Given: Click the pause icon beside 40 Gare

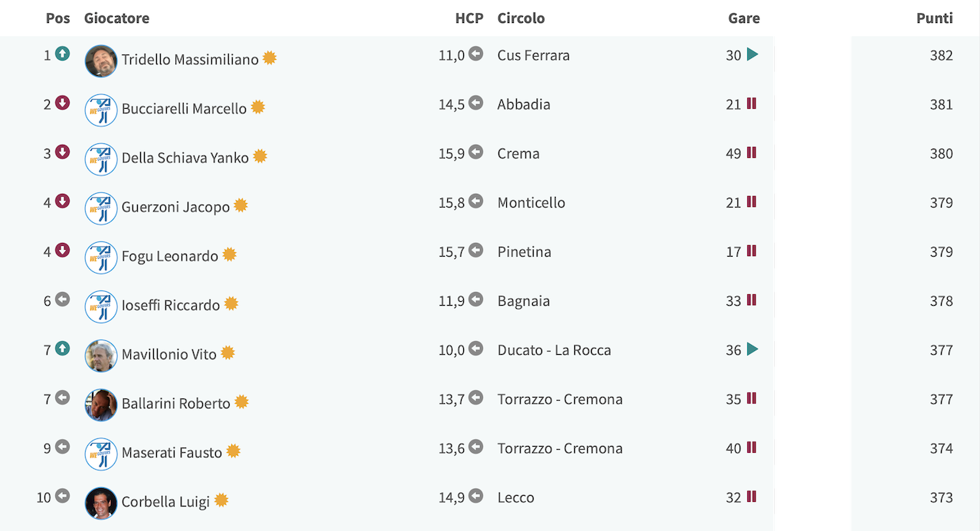Looking at the screenshot, I should [752, 447].
